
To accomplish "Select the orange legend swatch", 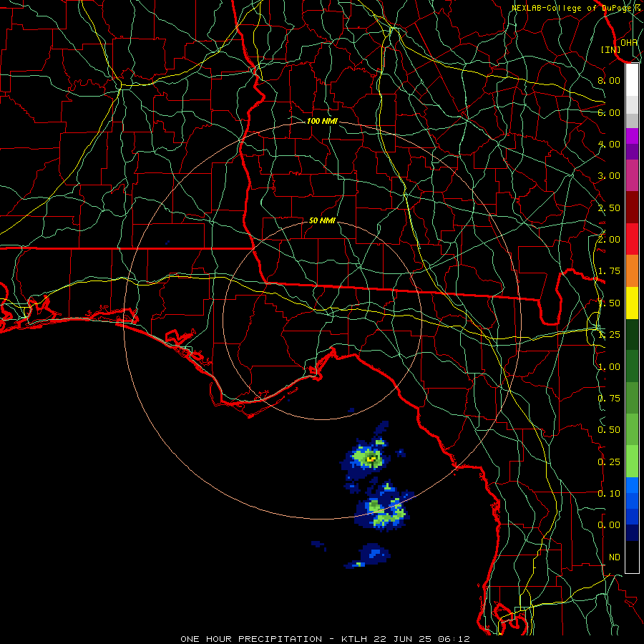I will pyautogui.click(x=632, y=271).
